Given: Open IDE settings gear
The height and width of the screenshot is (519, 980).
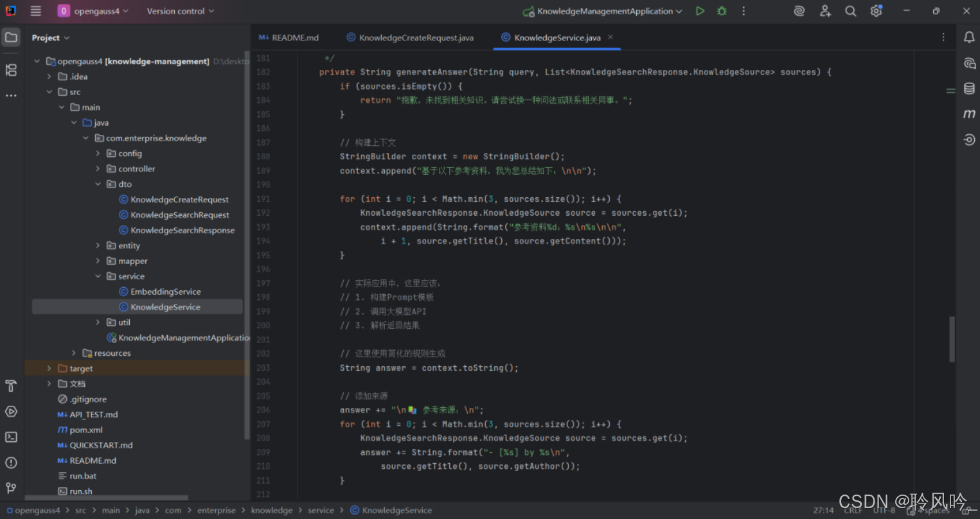Looking at the screenshot, I should 876,11.
